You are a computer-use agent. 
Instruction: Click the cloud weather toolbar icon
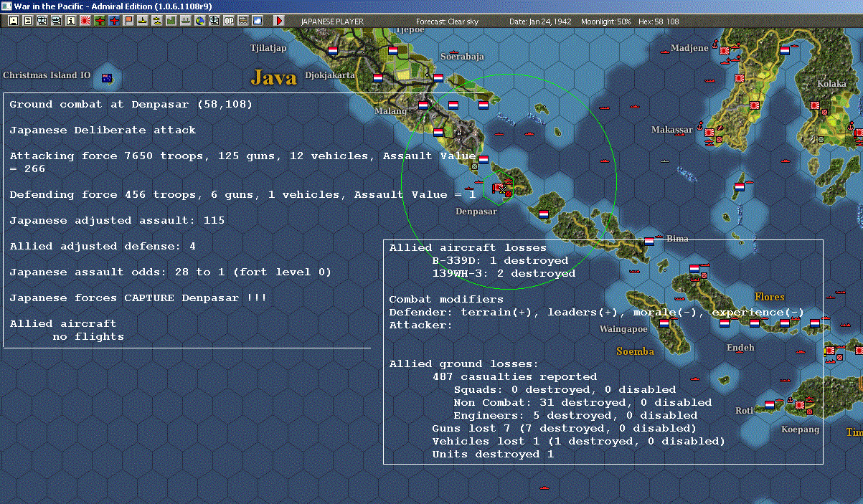click(x=258, y=21)
